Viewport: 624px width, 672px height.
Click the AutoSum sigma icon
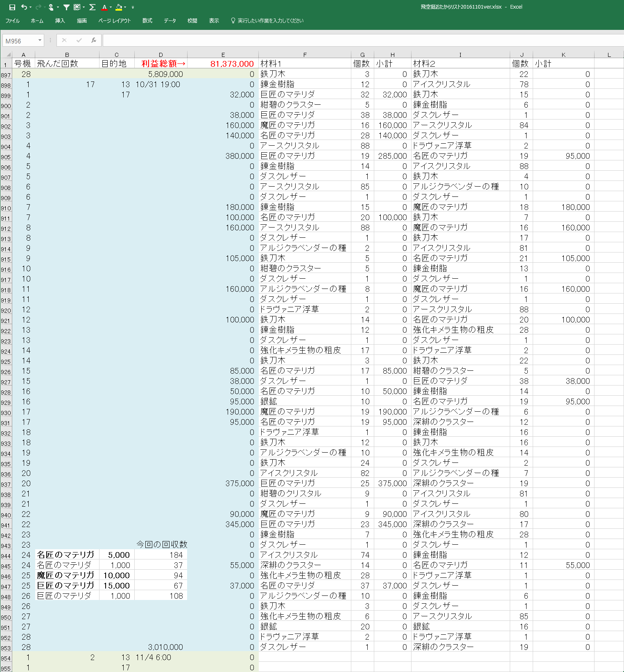(93, 7)
